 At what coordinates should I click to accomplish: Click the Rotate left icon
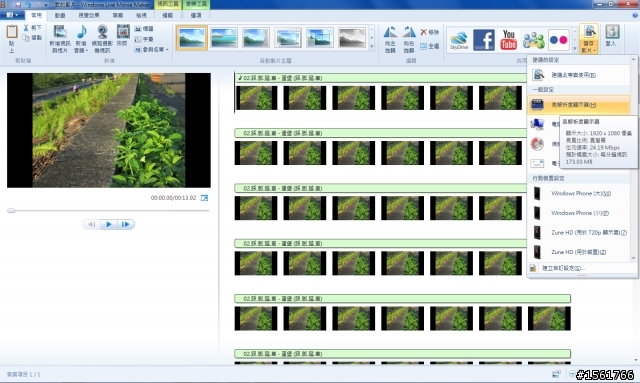pos(390,32)
